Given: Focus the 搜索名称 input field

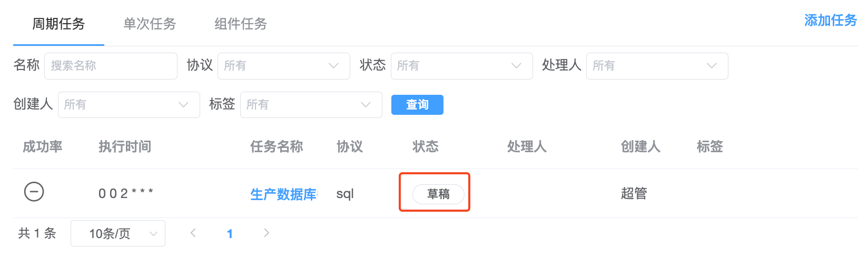Looking at the screenshot, I should (x=111, y=66).
